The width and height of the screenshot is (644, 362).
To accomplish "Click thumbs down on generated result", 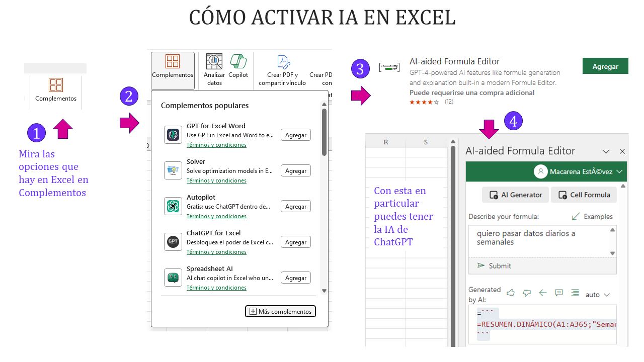I will click(527, 293).
